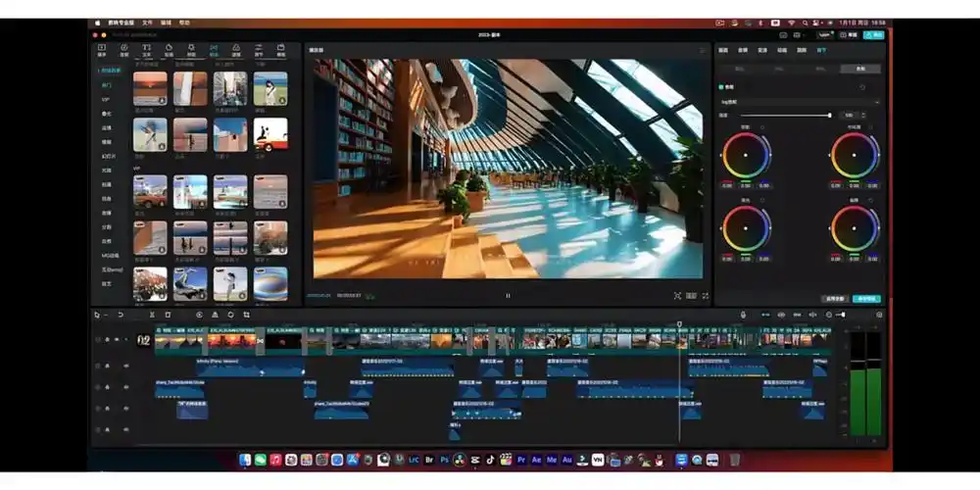Click the Undo arrow in timeline toolbar

(121, 315)
